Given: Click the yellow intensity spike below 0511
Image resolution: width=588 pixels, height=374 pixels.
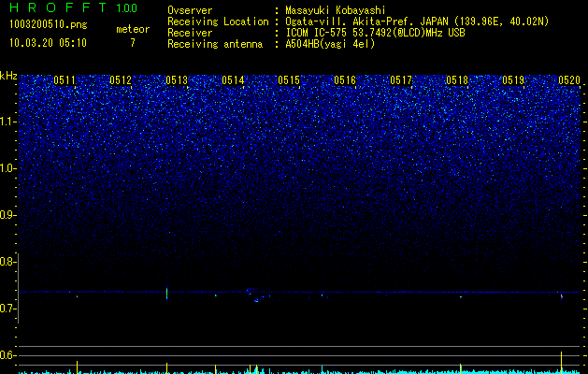Looking at the screenshot, I should pyautogui.click(x=77, y=367).
